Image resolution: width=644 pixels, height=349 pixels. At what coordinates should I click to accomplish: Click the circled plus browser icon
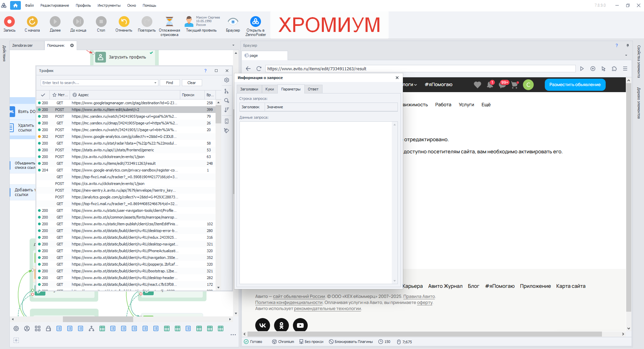[x=593, y=69]
